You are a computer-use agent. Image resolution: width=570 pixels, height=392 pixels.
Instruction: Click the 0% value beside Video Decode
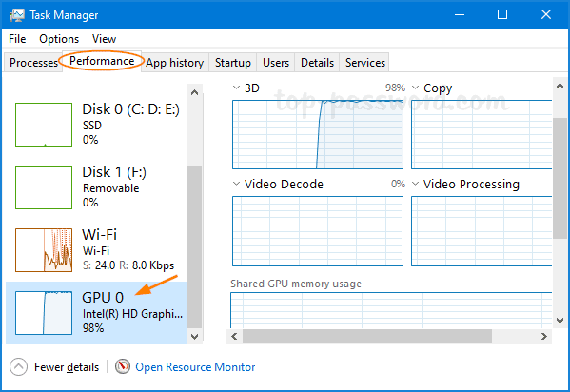[398, 184]
